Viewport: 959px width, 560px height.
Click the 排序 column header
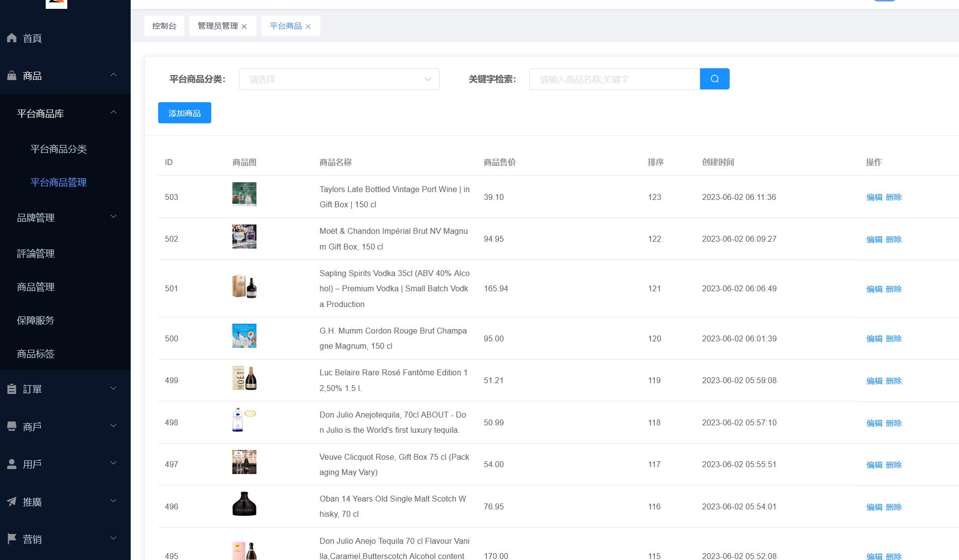656,162
